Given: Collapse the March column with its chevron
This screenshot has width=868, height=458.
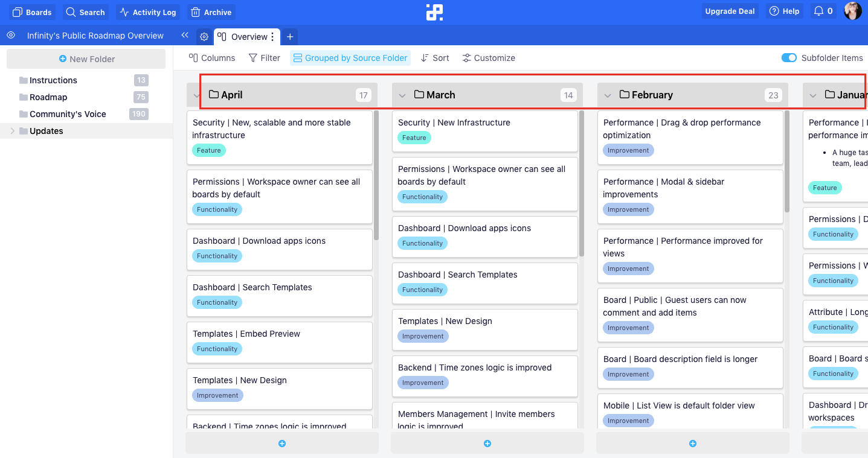Looking at the screenshot, I should click(402, 95).
